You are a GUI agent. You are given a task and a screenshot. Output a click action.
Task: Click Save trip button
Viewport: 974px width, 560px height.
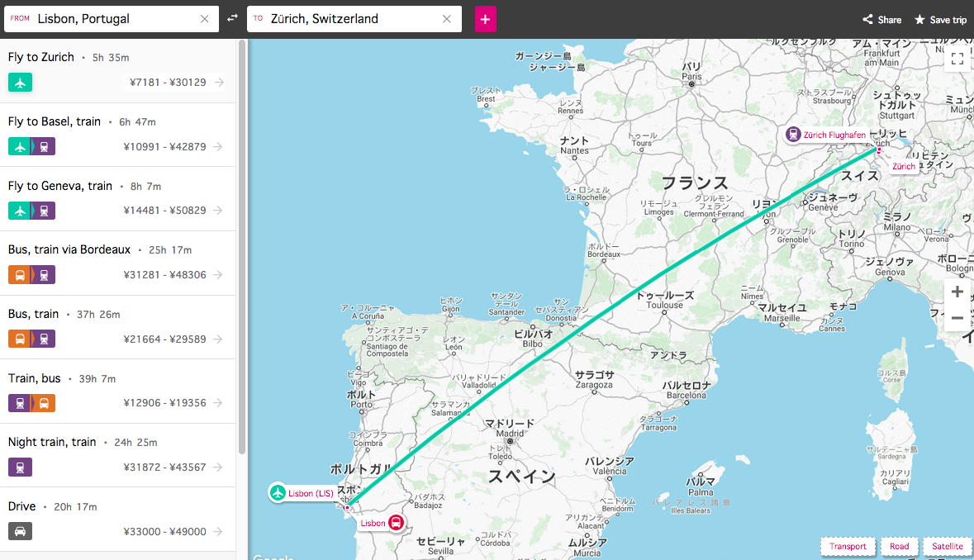point(940,20)
